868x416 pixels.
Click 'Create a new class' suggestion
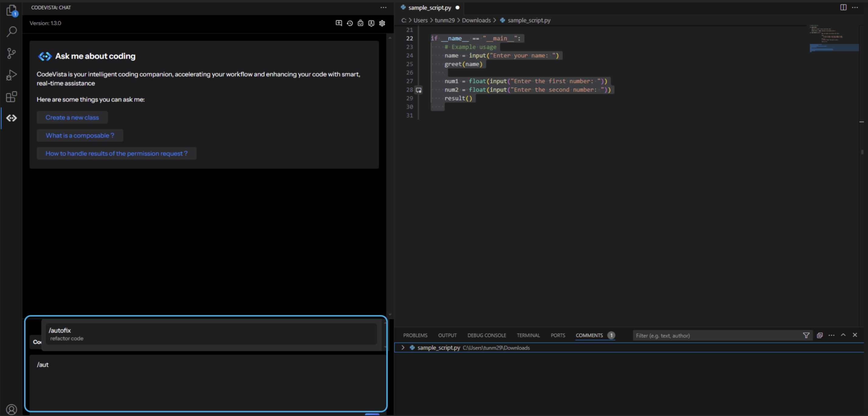(x=72, y=118)
